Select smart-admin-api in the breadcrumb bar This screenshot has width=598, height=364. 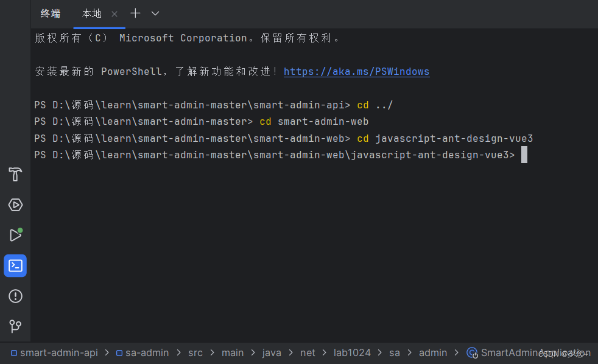point(59,352)
